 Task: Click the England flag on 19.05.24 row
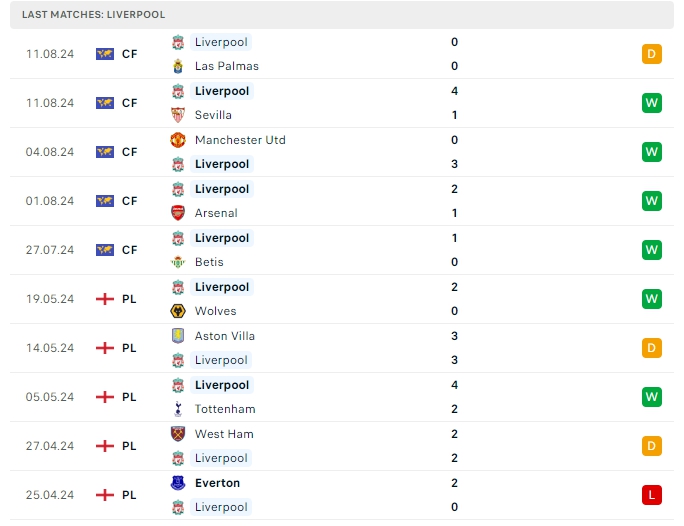(x=105, y=299)
